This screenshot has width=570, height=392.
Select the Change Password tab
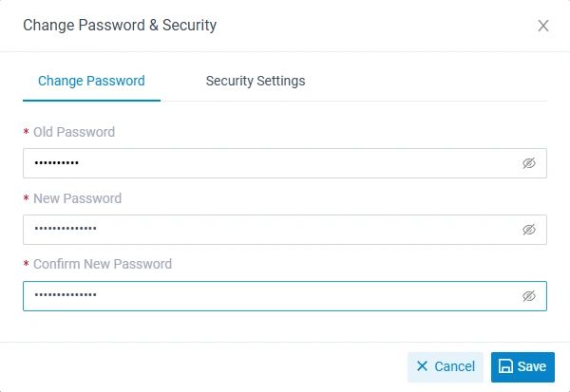91,81
